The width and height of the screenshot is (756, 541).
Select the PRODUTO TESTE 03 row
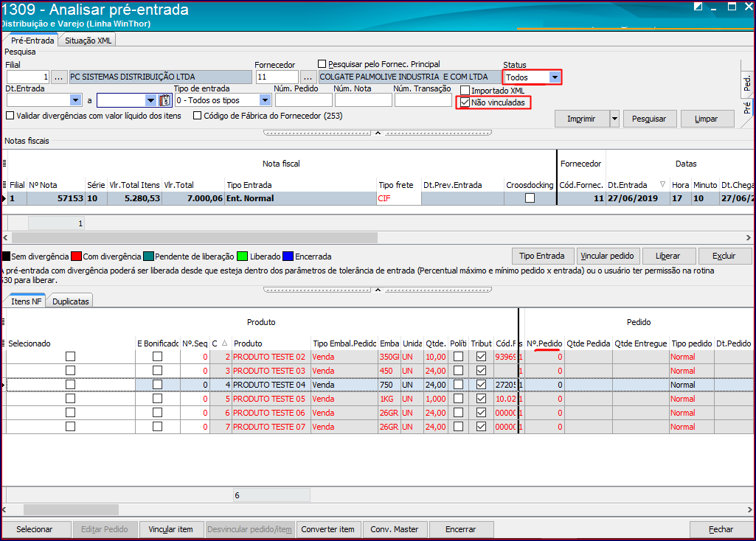(378, 371)
